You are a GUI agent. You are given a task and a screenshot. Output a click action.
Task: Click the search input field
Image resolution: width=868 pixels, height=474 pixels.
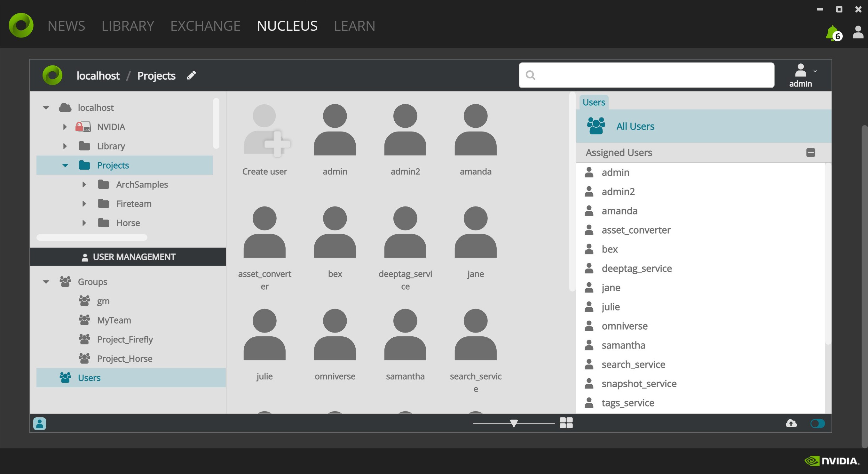646,75
